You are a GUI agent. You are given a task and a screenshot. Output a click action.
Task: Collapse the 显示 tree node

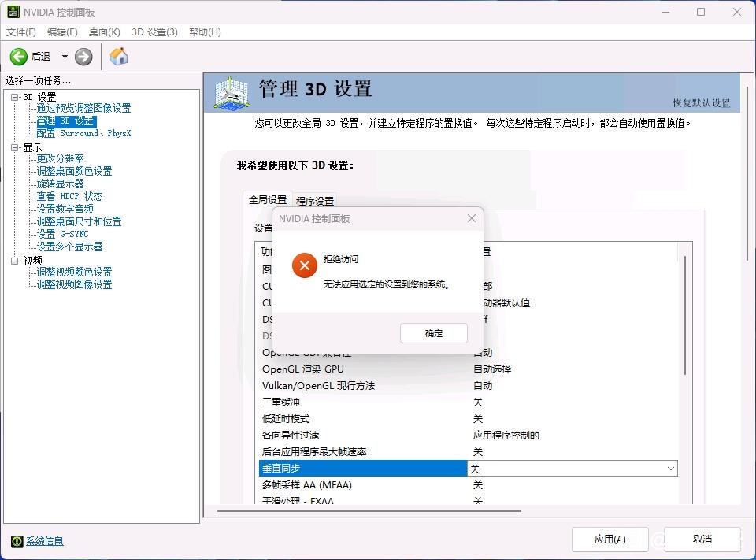click(x=15, y=147)
